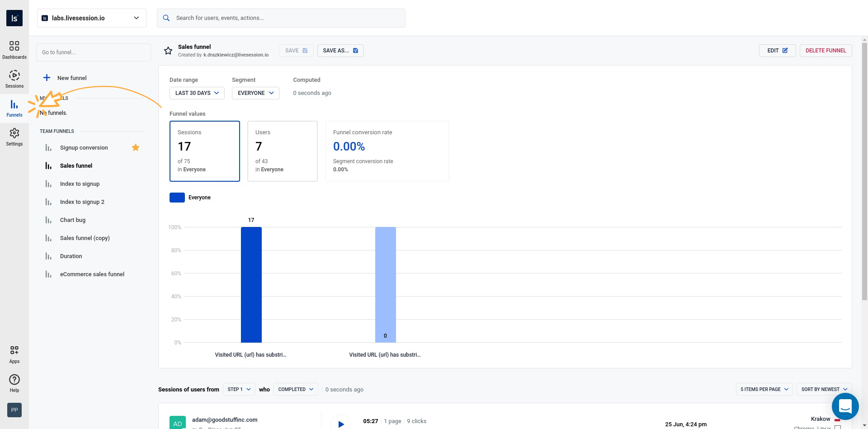
Task: Play adam@goodstuffinc.com's session recording
Action: pos(340,424)
